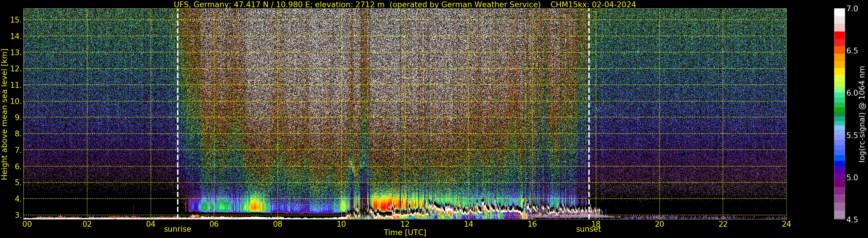Screen dimensions: 868x238
Task: Click the '16' time axis tick label
Action: [532, 224]
